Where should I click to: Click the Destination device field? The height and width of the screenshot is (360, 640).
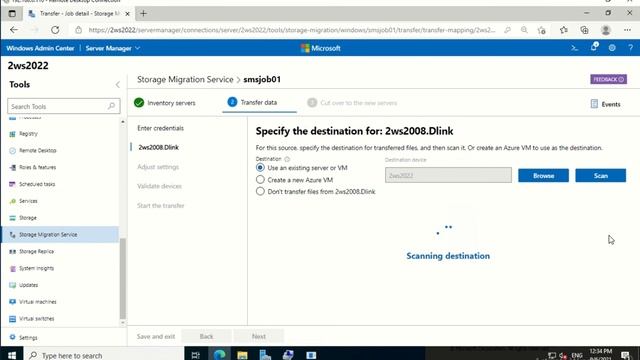(448, 175)
